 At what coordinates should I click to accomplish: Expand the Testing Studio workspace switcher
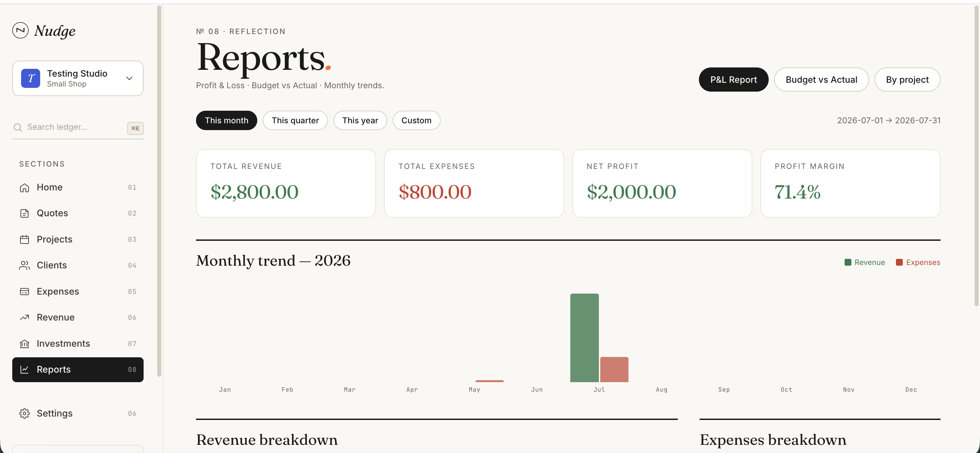point(78,78)
